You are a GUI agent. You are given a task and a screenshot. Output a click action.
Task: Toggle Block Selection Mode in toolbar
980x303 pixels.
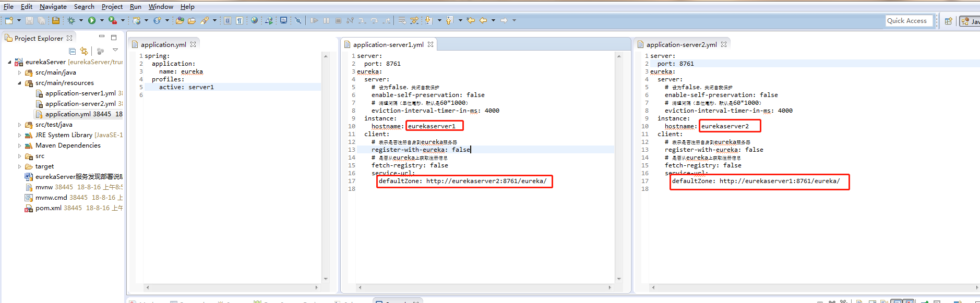228,20
